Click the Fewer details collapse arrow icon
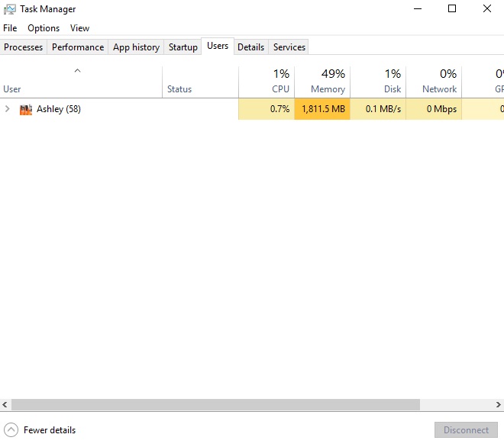The height and width of the screenshot is (447, 504). tap(11, 429)
